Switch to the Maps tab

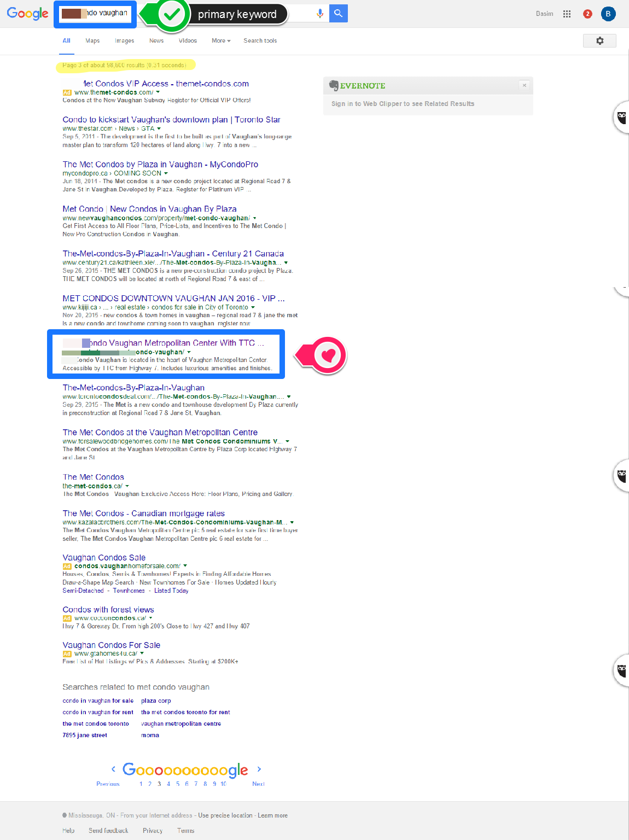click(x=92, y=40)
